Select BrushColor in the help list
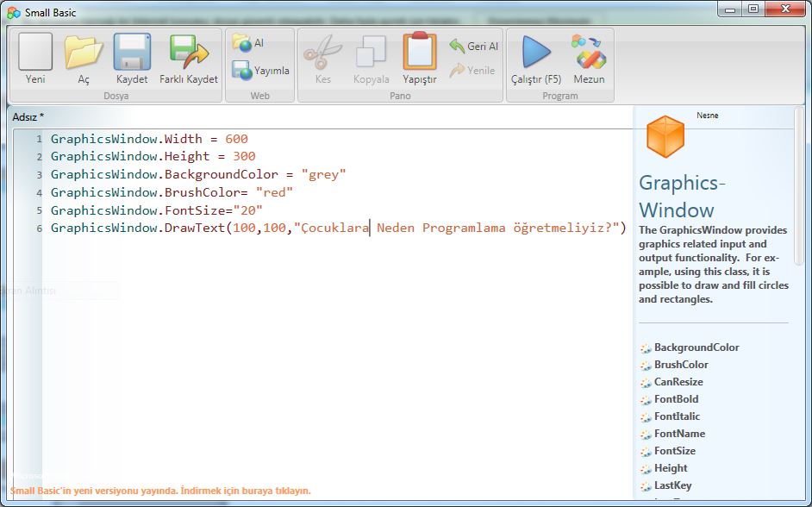This screenshot has width=812, height=507. [x=681, y=365]
